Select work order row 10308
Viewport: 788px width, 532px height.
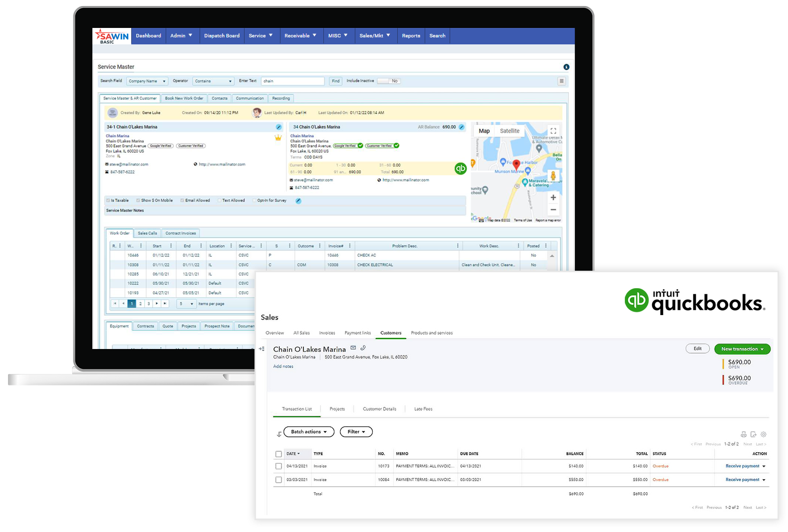[329, 265]
